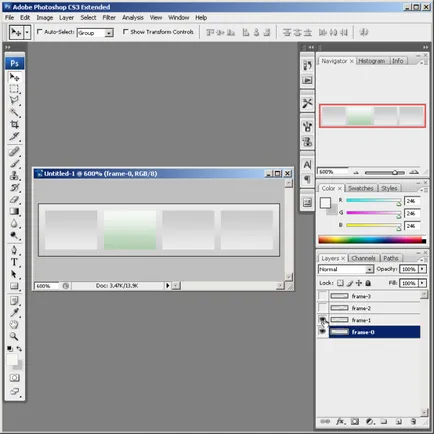
Task: Reset default foreground and background colors
Action: (10, 349)
